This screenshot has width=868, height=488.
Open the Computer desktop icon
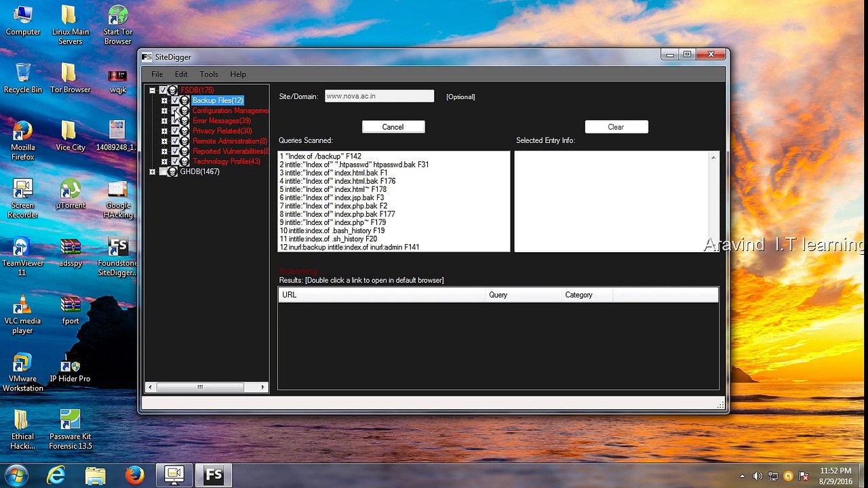point(23,20)
